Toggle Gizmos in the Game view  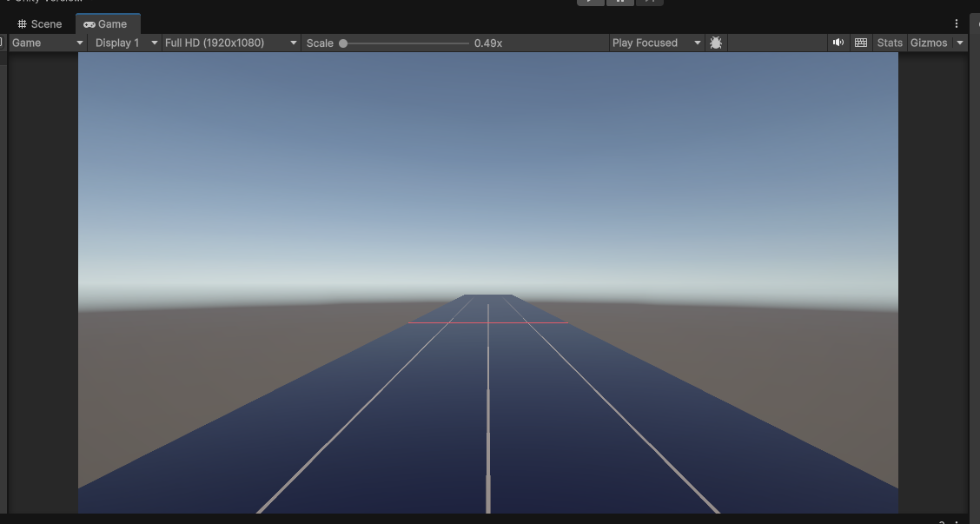928,43
